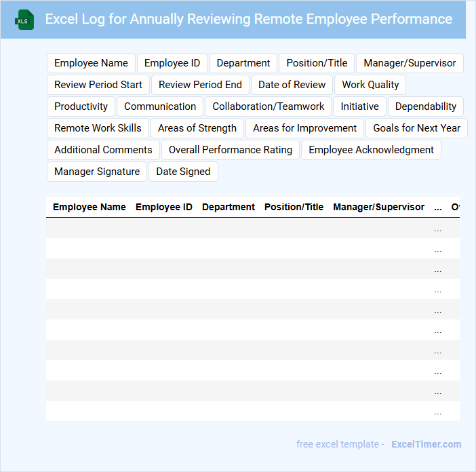Select the Initiative tag
476x472 pixels.
(x=359, y=106)
